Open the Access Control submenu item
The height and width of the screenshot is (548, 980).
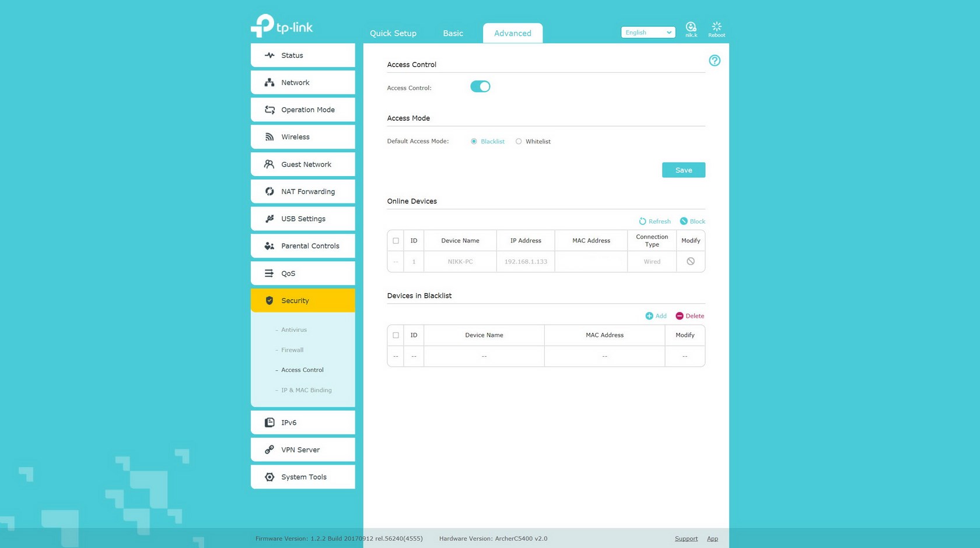click(302, 370)
